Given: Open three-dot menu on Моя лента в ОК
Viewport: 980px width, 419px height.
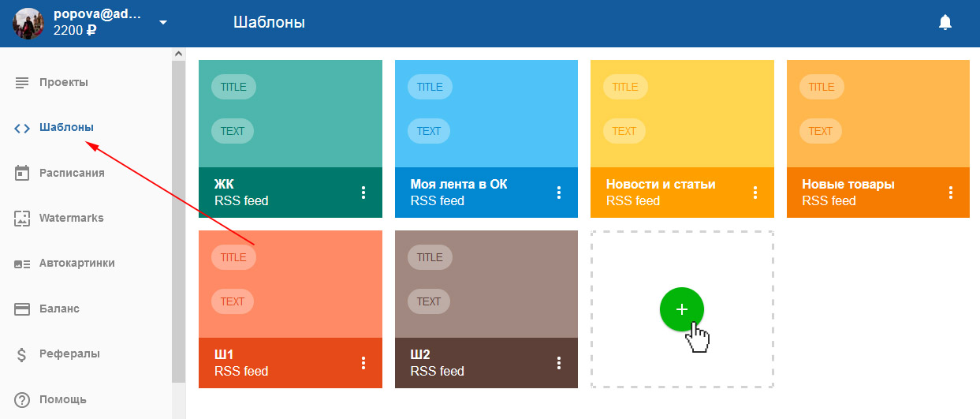Looking at the screenshot, I should point(559,193).
